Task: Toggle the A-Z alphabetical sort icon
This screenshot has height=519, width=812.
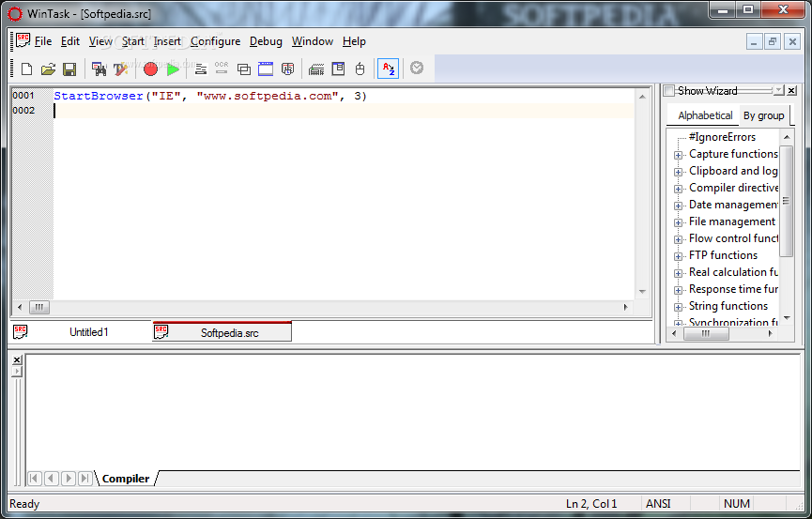Action: (389, 69)
